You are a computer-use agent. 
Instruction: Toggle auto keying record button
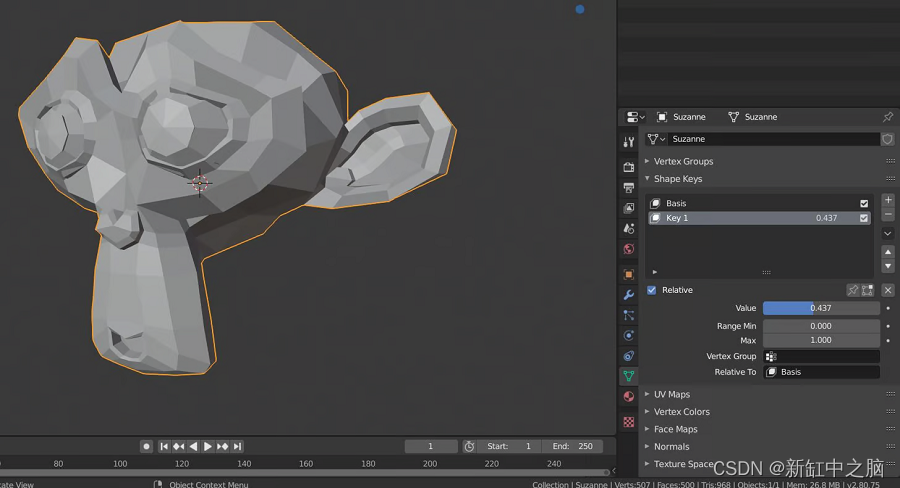click(146, 446)
